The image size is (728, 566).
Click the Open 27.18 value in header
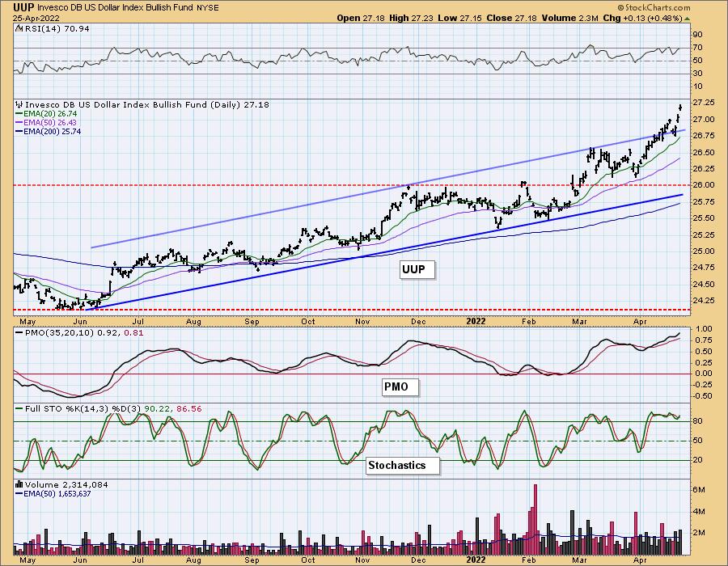point(361,18)
